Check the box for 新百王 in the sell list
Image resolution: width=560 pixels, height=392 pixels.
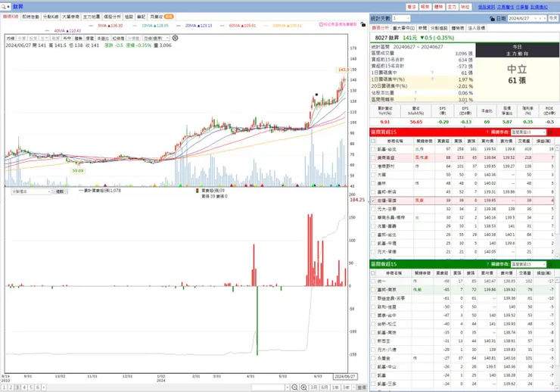(373, 341)
